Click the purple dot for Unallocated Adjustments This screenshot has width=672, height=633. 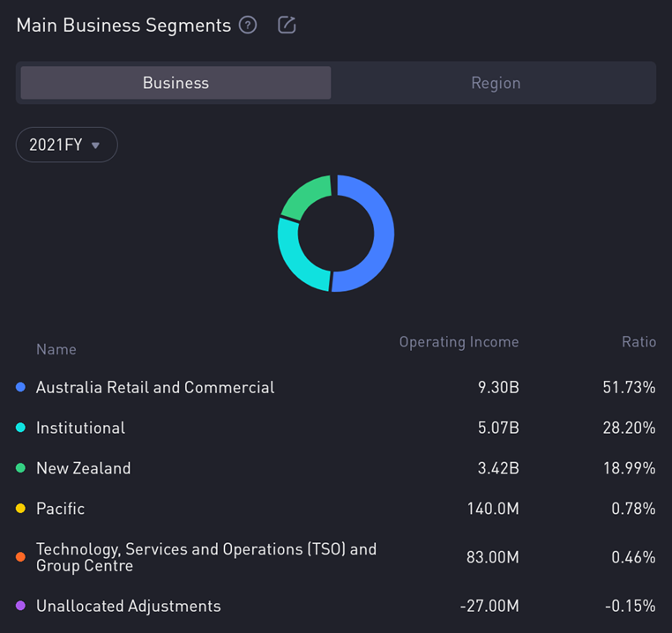point(21,606)
